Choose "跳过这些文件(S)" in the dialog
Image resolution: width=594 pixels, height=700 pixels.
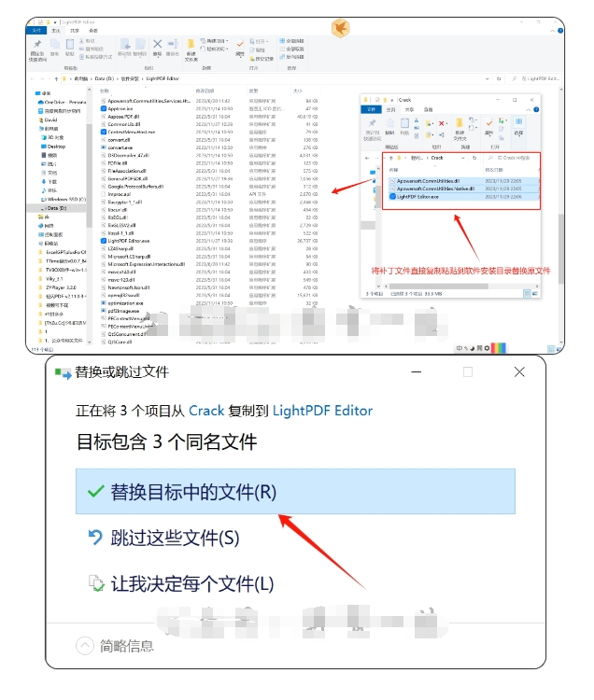point(175,538)
